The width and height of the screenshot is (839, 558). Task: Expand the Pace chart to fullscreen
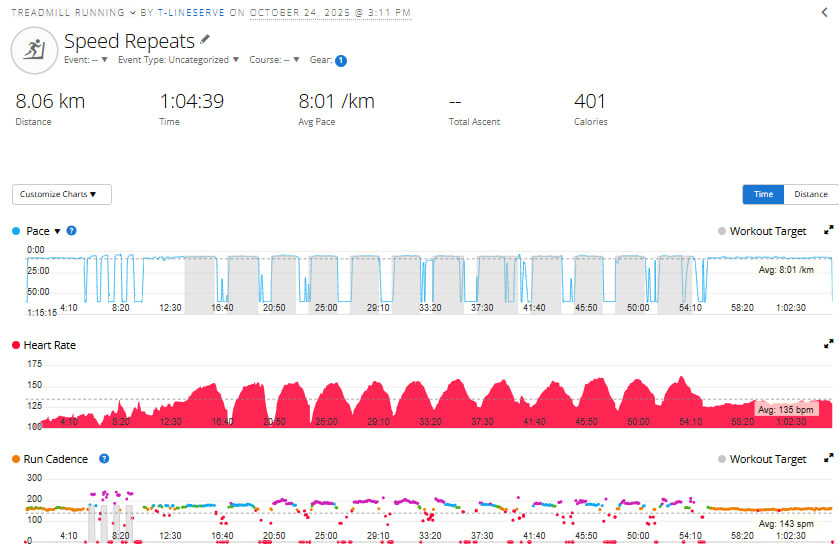(828, 230)
